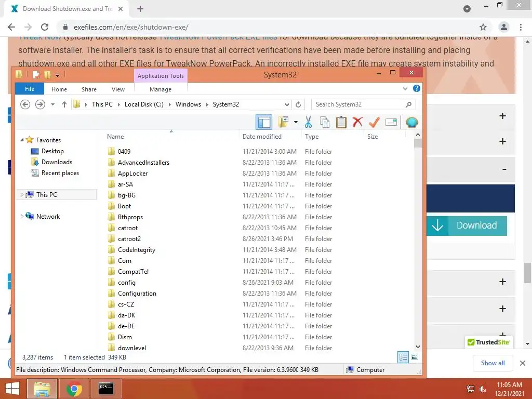Expand the ribbon with the chevron
Viewport: 532px width, 399px height.
click(x=405, y=89)
